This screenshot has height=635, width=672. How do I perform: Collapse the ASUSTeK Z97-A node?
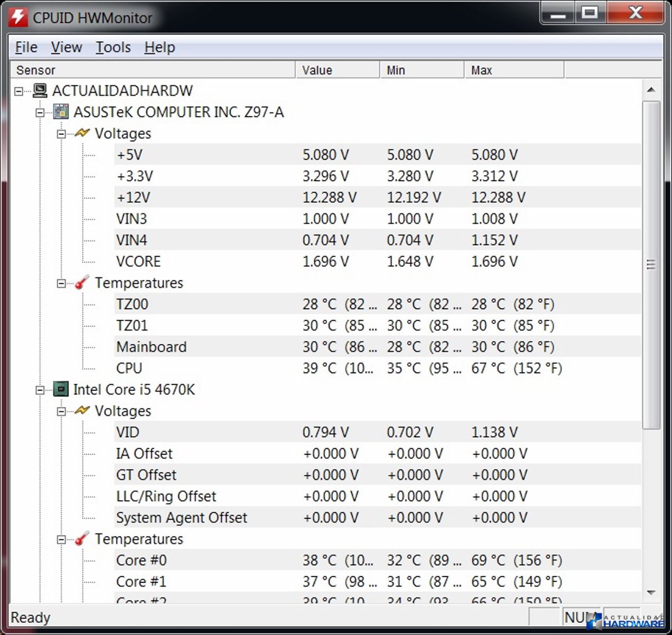point(40,113)
